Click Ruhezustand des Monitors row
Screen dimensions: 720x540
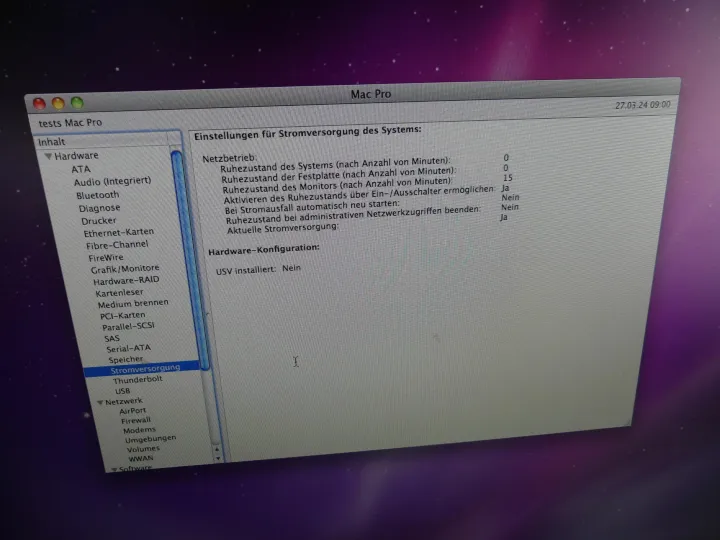click(x=338, y=185)
